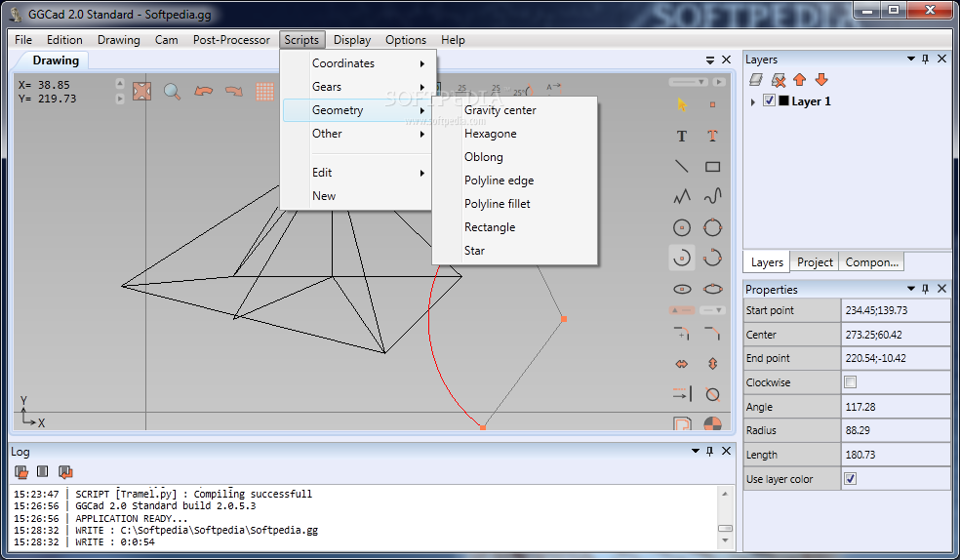960x560 pixels.
Task: Expand the Layer 1 tree node
Action: click(753, 101)
